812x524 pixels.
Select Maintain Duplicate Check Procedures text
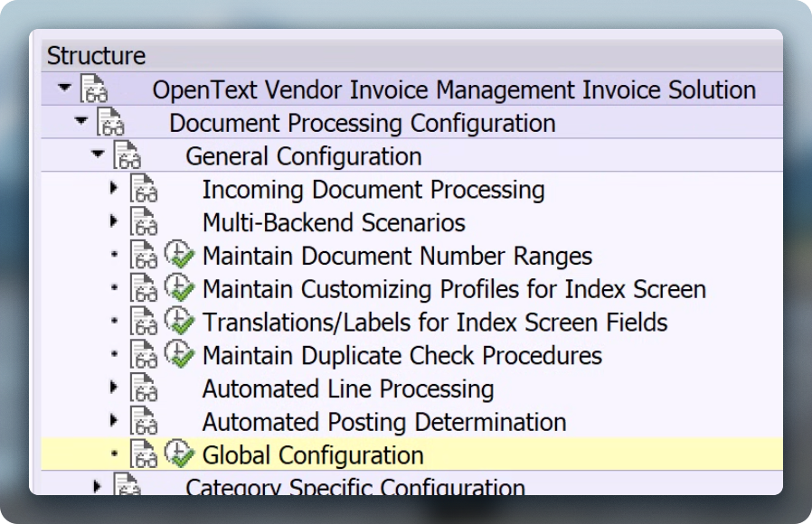tap(401, 356)
